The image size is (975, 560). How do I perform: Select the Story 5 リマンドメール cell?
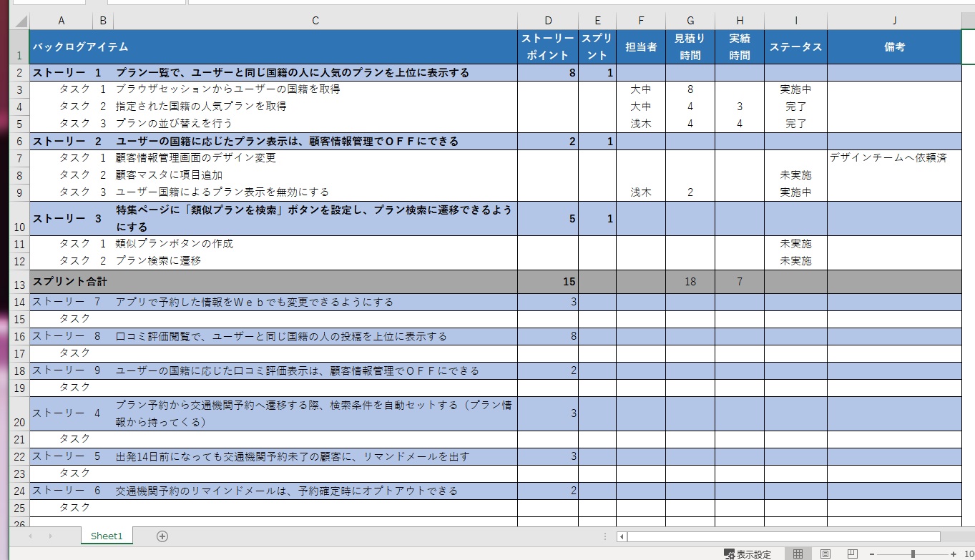(315, 457)
